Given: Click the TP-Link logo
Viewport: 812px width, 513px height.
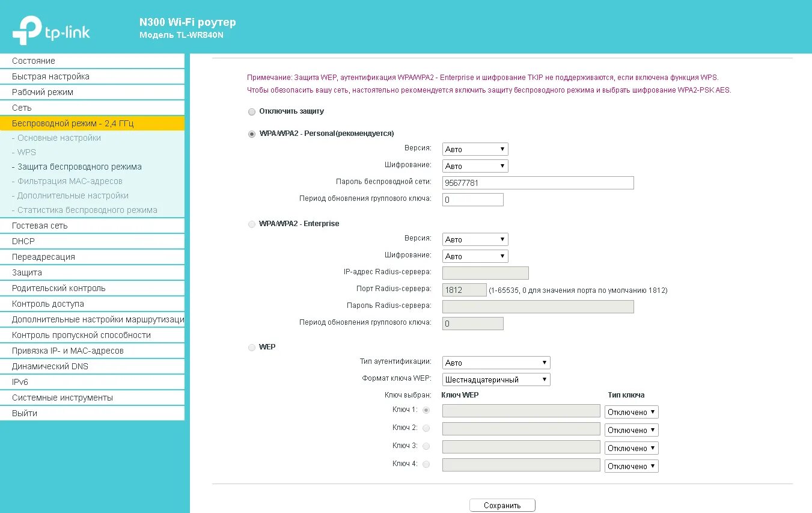Looking at the screenshot, I should pos(51,30).
